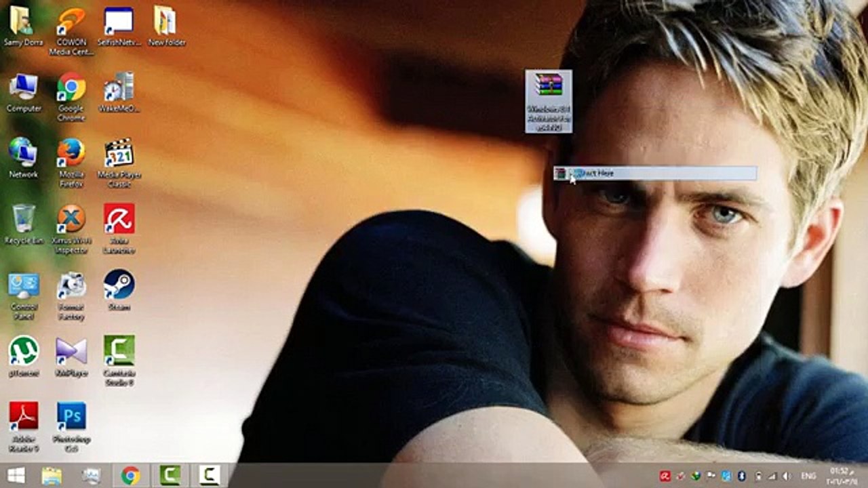Select the Mozilla Firefox desktop shortcut
This screenshot has height=488, width=868.
click(71, 163)
